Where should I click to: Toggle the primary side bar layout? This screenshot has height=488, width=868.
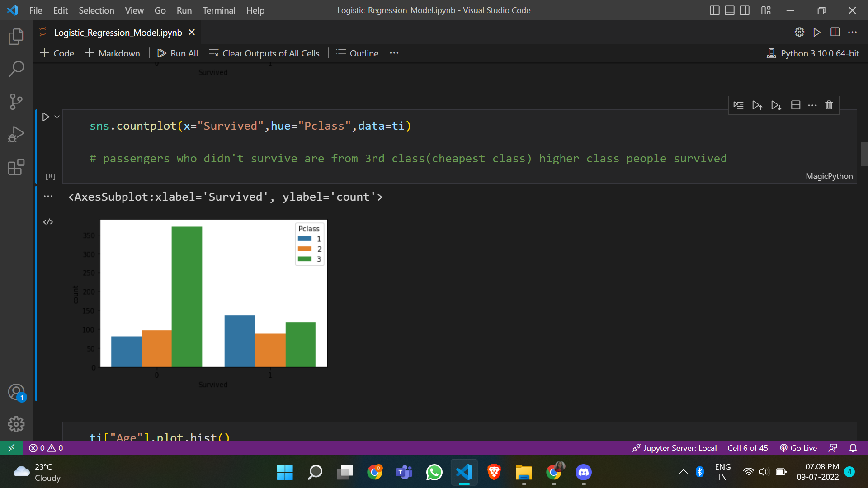pyautogui.click(x=714, y=10)
